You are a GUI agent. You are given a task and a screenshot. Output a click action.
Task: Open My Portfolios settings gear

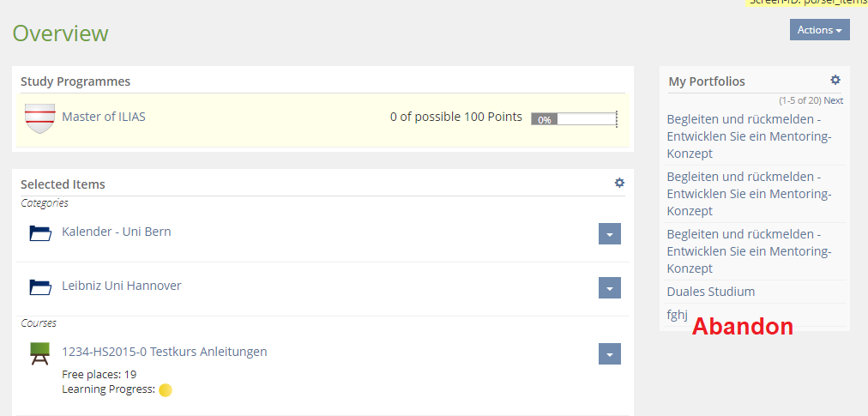coord(835,80)
